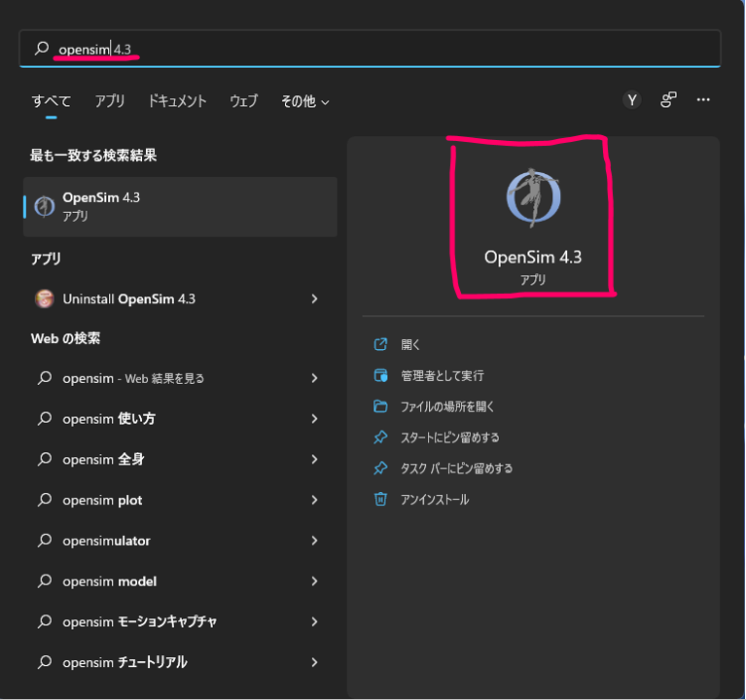
Task: Switch to the アプリ filter tab
Action: [x=110, y=101]
